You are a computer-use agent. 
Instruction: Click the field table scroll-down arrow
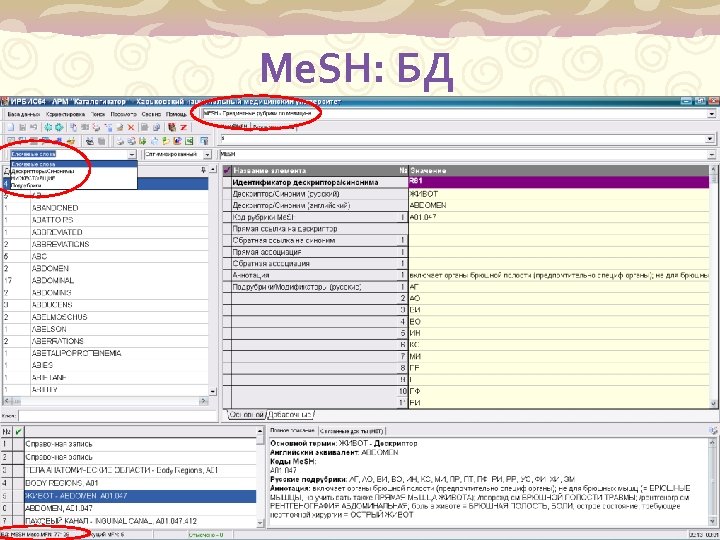click(x=714, y=403)
